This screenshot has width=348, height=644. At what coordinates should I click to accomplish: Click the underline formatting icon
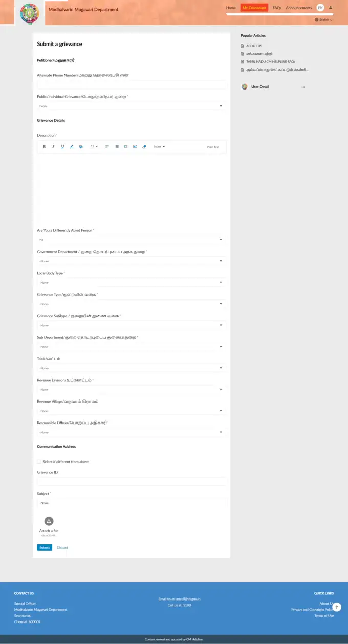[x=62, y=147]
